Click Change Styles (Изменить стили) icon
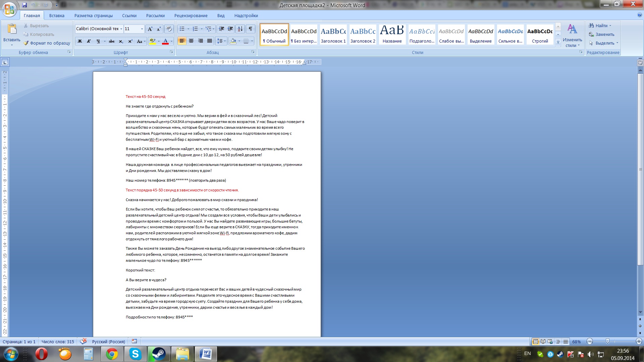 point(572,29)
